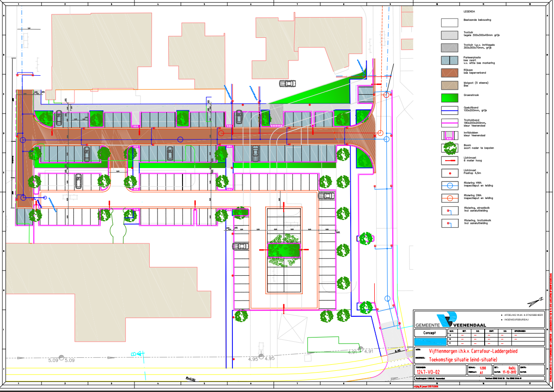Click the Opsluitband blue line legend symbol
Image resolution: width=554 pixels, height=392 pixels.
(450, 110)
